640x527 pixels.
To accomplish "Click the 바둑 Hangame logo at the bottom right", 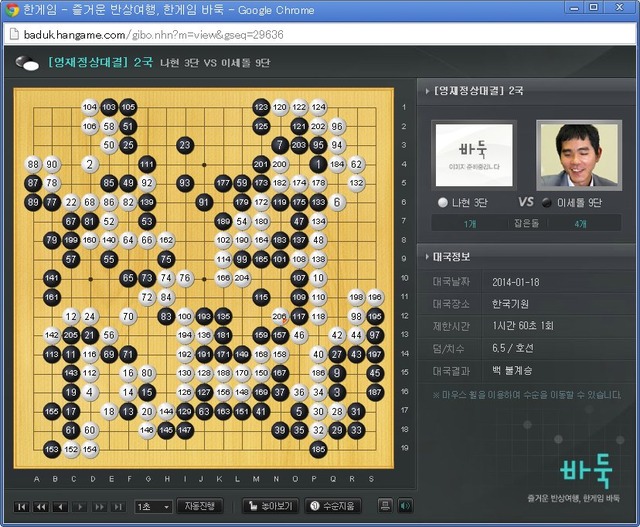I will point(586,471).
